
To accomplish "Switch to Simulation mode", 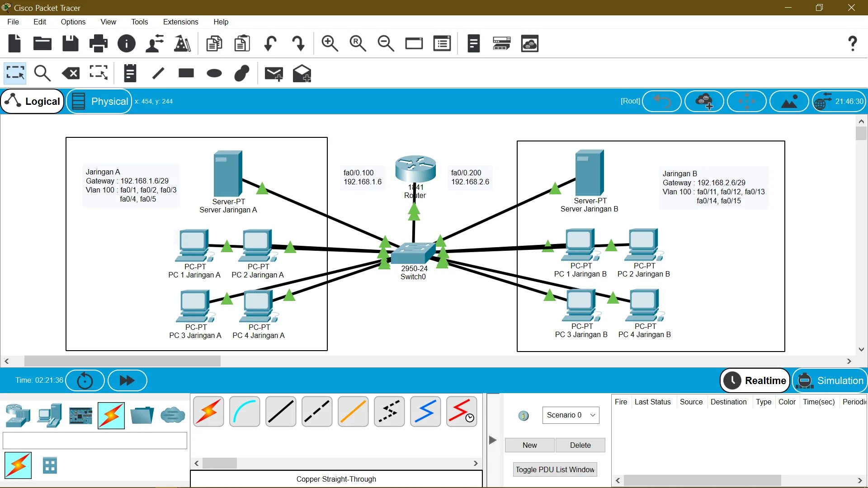I will pos(830,380).
